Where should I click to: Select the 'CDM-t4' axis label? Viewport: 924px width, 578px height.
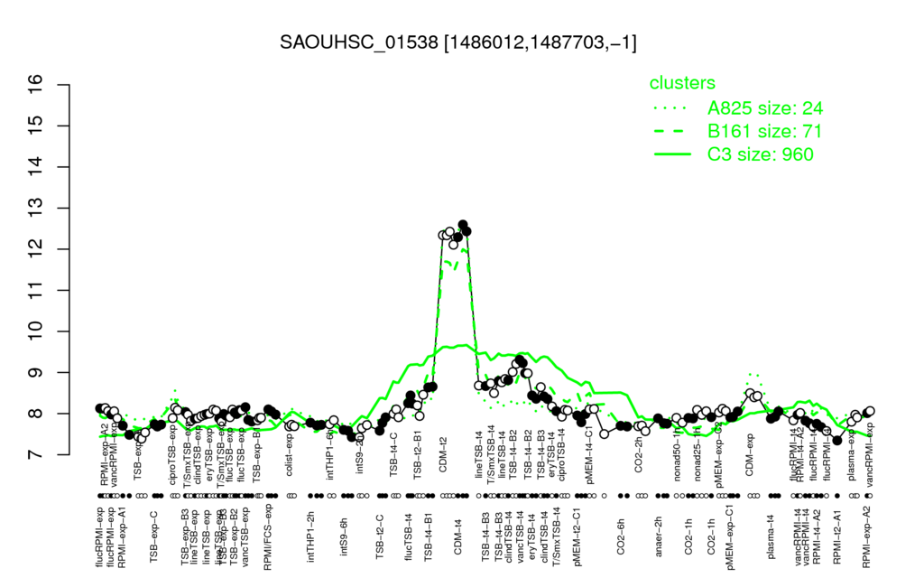[x=457, y=537]
